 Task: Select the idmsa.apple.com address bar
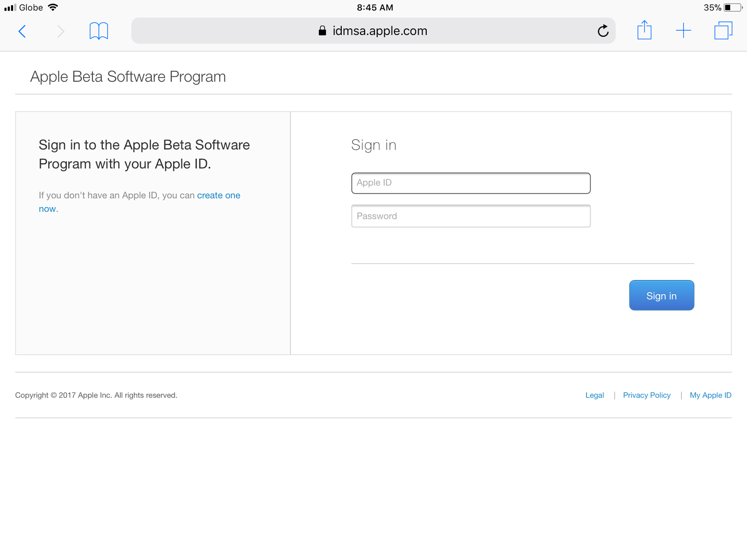click(x=373, y=31)
